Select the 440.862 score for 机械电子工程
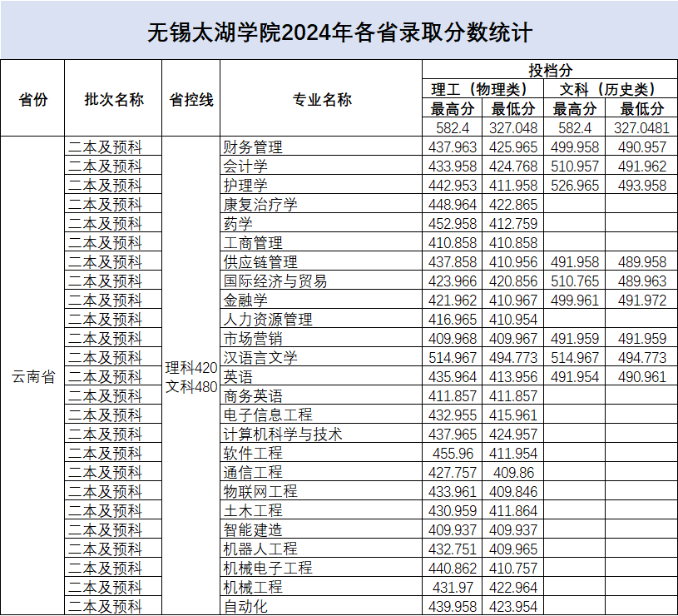This screenshot has width=678, height=616. pyautogui.click(x=453, y=568)
